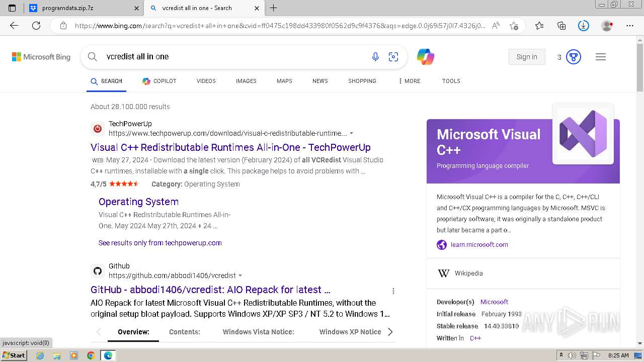Switch to the SHOPPING tab
Image resolution: width=644 pixels, height=362 pixels.
pos(362,81)
